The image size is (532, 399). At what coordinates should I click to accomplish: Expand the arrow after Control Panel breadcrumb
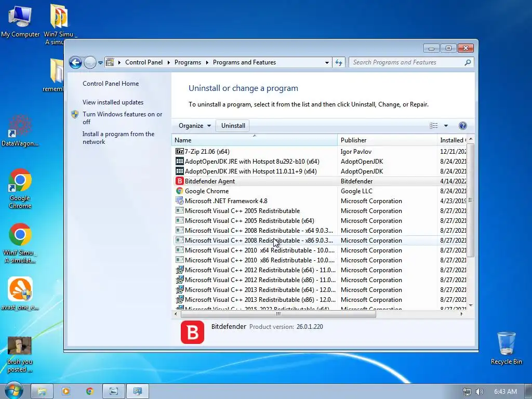(x=169, y=62)
